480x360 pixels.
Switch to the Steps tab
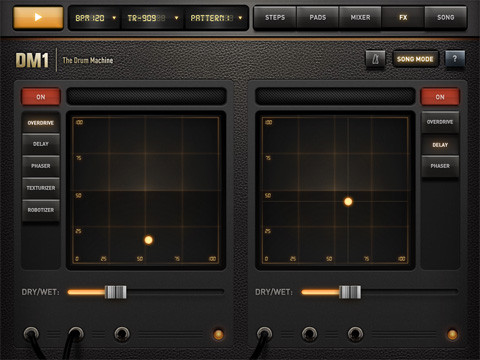tap(275, 17)
